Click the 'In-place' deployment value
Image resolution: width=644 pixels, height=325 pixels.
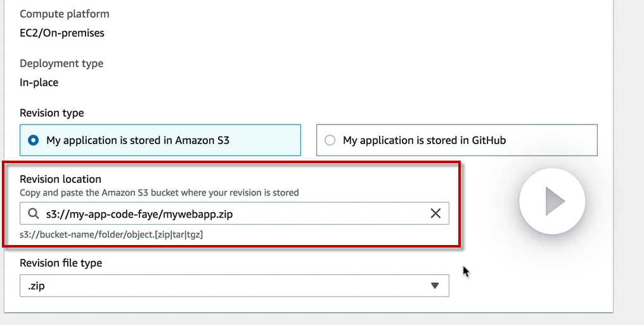(x=39, y=83)
